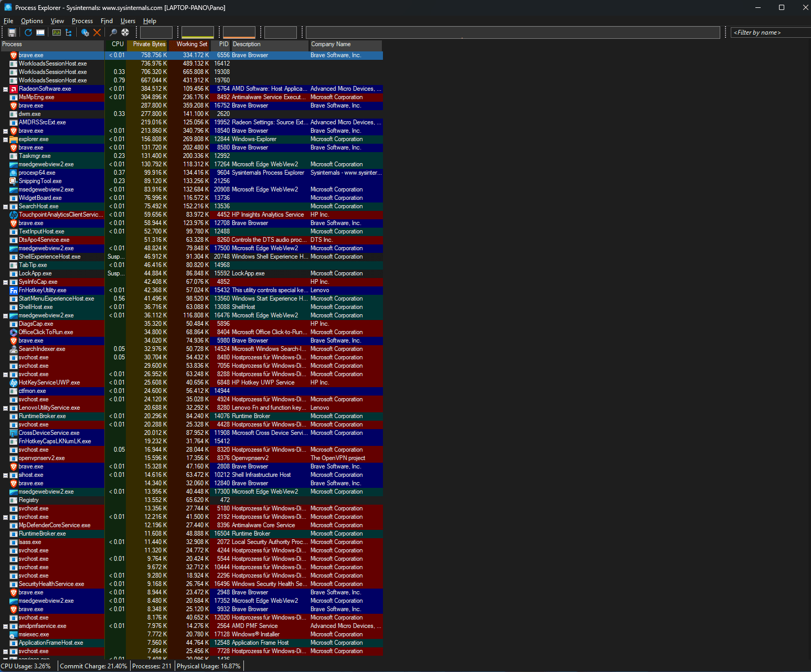The image size is (811, 672).
Task: Click Commit Charge 21.40% in status bar
Action: (93, 666)
